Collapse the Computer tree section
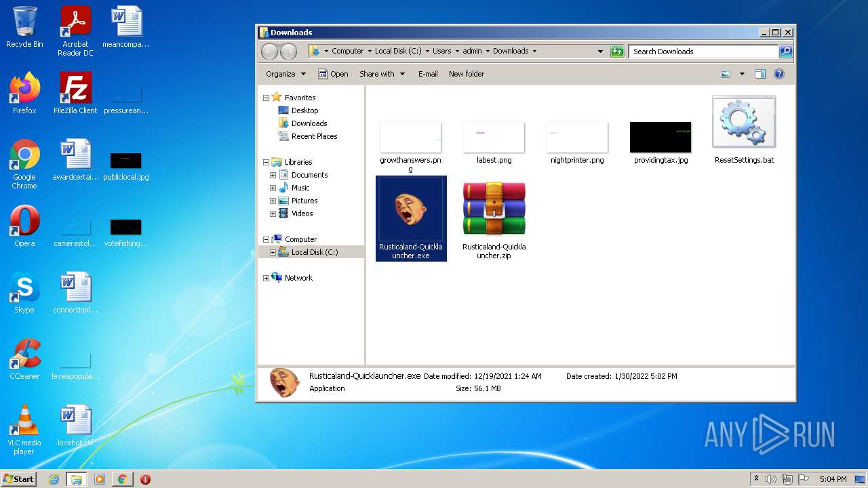 [x=266, y=239]
